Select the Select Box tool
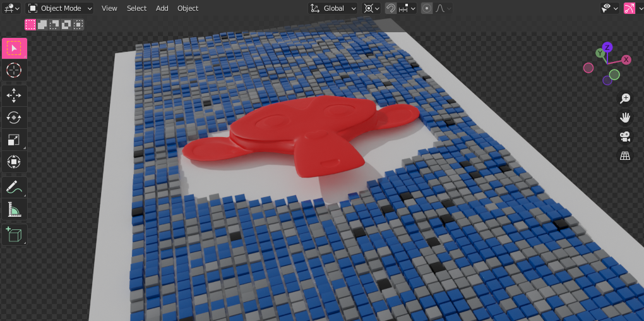Viewport: 644px width, 321px height. (15, 49)
